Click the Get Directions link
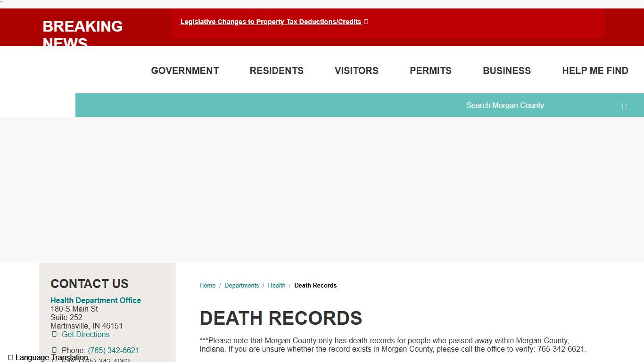Screen dimensions: 644x362 click(x=85, y=335)
